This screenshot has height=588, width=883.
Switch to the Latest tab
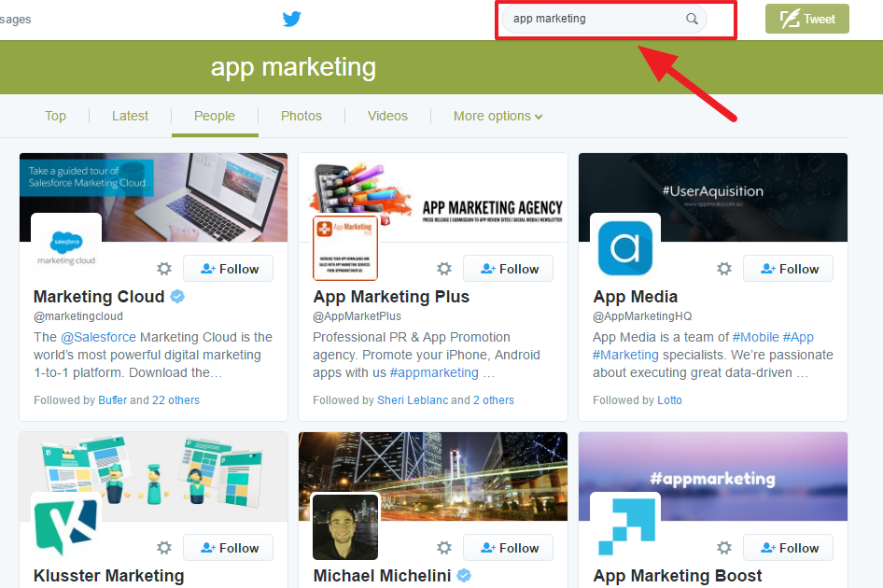[130, 116]
